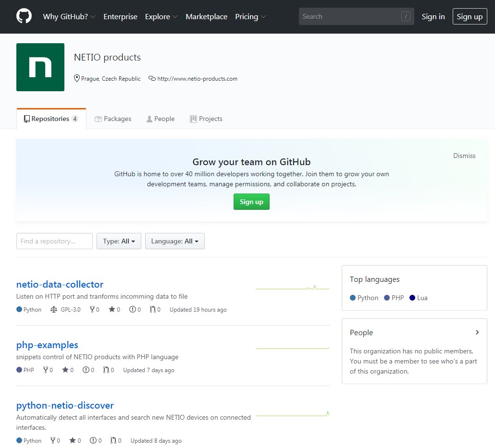Click 'Updated 8 days ago' text
The width and height of the screenshot is (495, 448).
coord(156,441)
